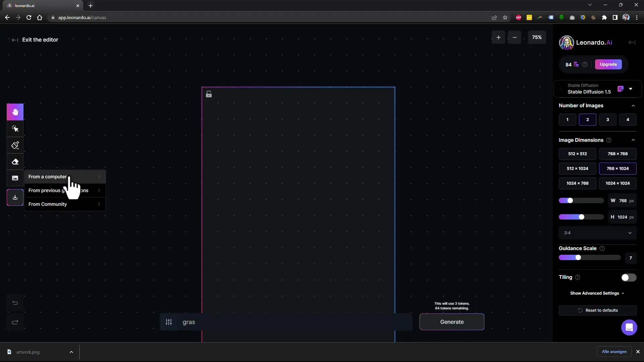Click the redo button
Viewport: 644px width, 362px height.
pyautogui.click(x=15, y=322)
